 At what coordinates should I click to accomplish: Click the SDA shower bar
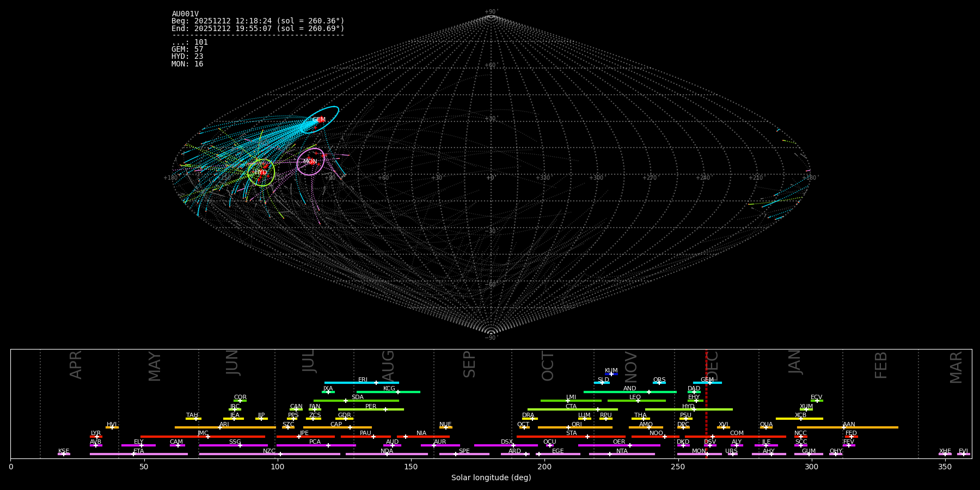(356, 401)
